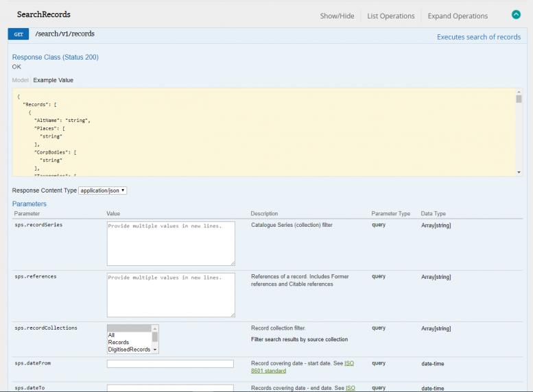Click the scroll-down arrow of the JSON example
533x392 pixels.
coord(519,172)
